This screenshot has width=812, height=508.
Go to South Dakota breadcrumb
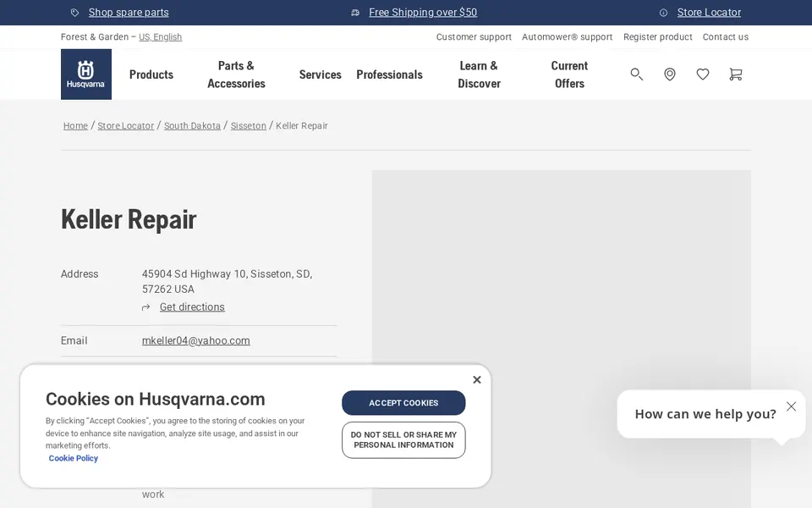[x=192, y=125]
